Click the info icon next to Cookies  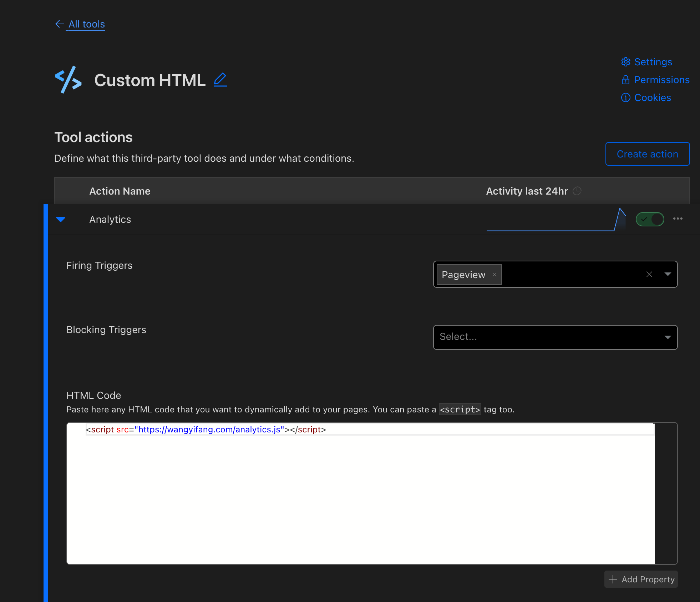[x=626, y=97]
